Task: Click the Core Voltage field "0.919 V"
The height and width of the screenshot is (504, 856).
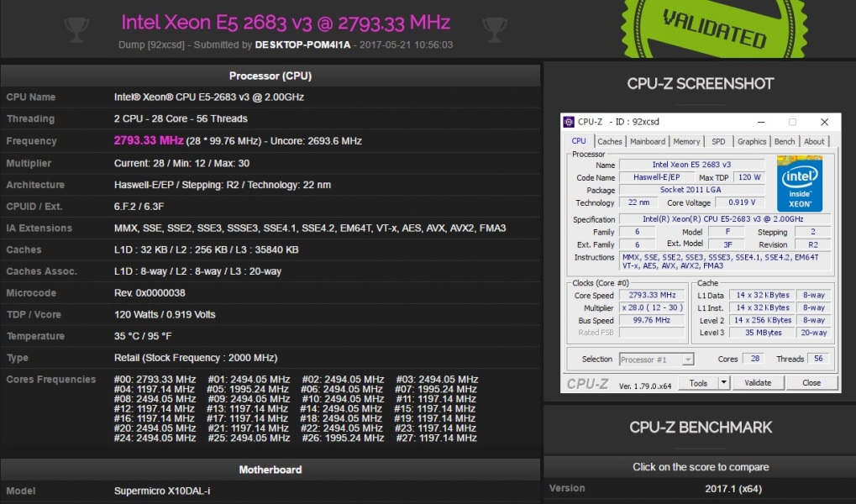Action: (x=742, y=202)
